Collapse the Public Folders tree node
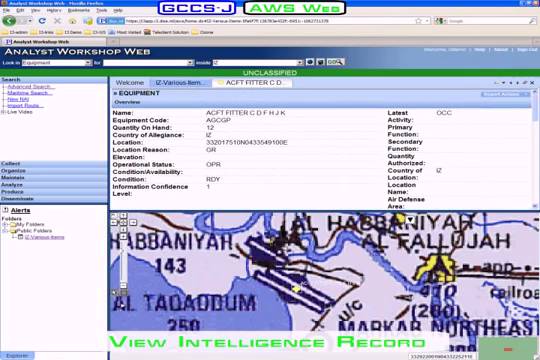The height and width of the screenshot is (360, 540). pyautogui.click(x=5, y=231)
